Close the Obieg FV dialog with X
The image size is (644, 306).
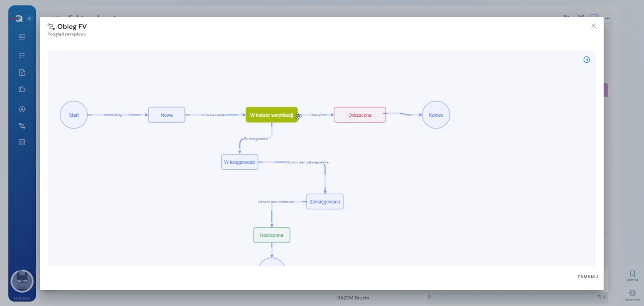[x=593, y=26]
